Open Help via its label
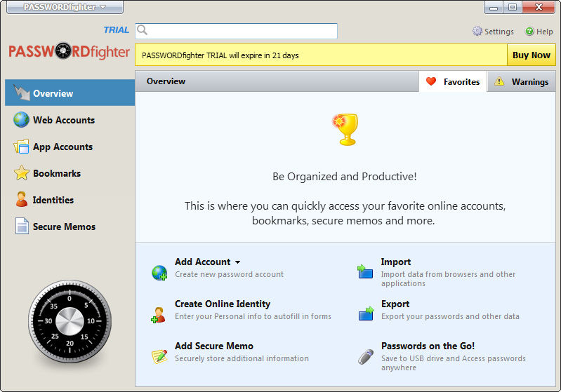The image size is (561, 392). pyautogui.click(x=545, y=32)
